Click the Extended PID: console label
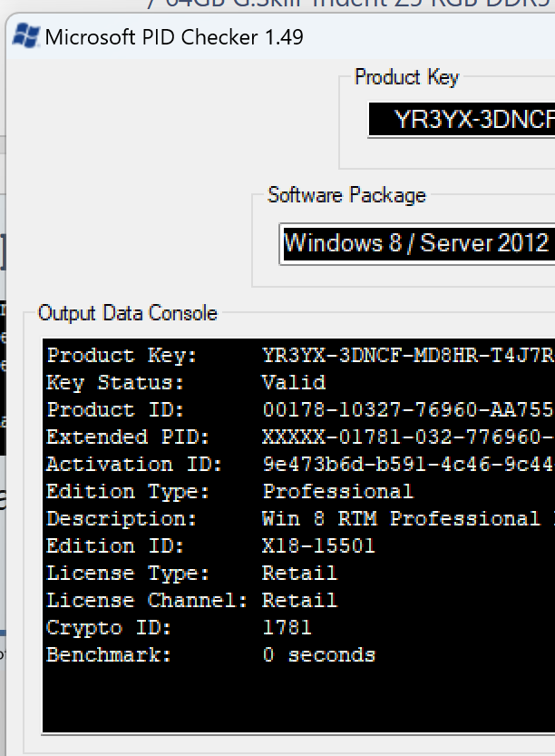 pos(128,437)
